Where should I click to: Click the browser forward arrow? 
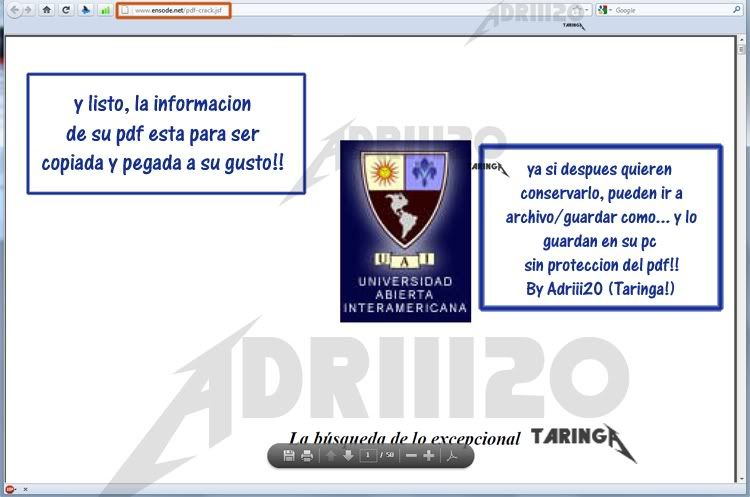coord(28,10)
